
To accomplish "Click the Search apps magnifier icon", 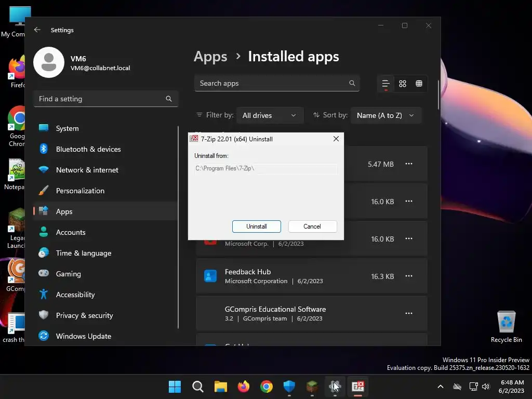I will click(x=352, y=83).
